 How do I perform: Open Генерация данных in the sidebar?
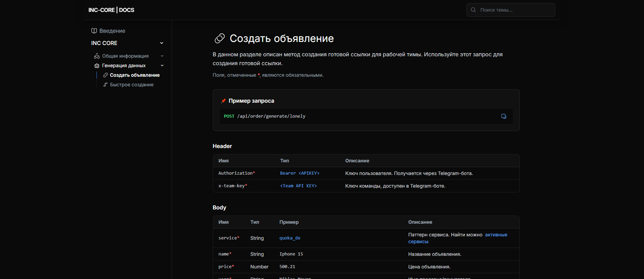click(124, 65)
